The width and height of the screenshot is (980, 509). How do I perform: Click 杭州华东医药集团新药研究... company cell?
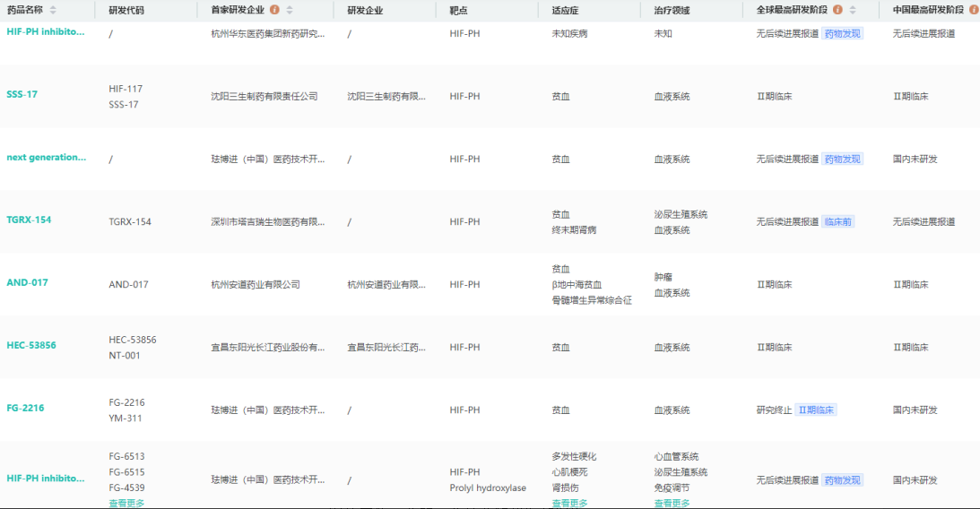267,34
